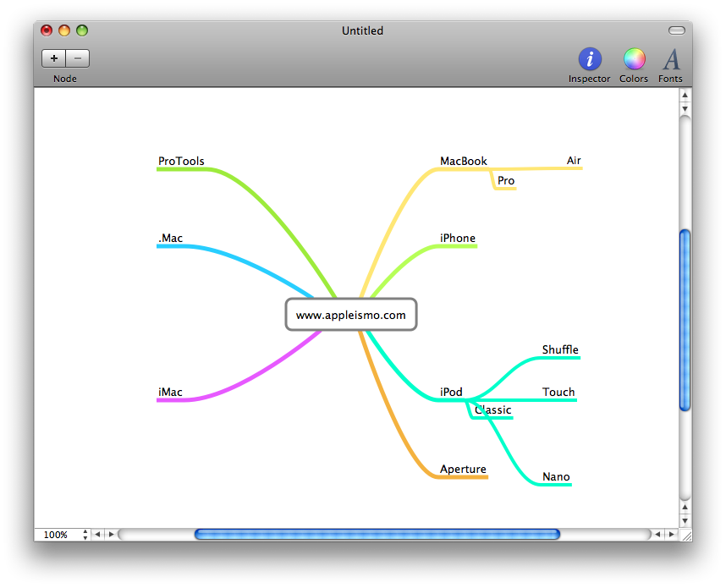
Task: Click the toolbar toggle pill button
Action: [x=676, y=30]
